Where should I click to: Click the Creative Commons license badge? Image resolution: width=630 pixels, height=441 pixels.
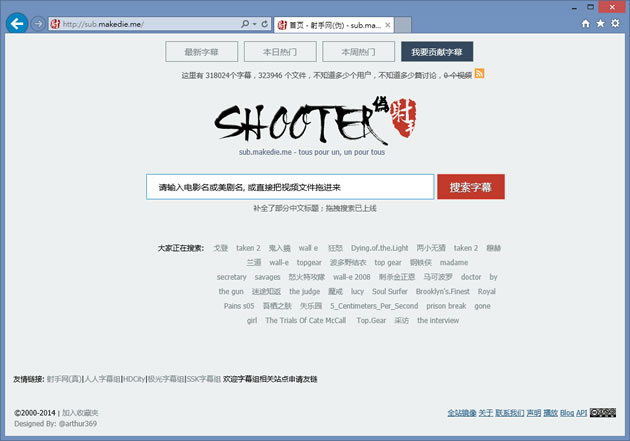(603, 412)
